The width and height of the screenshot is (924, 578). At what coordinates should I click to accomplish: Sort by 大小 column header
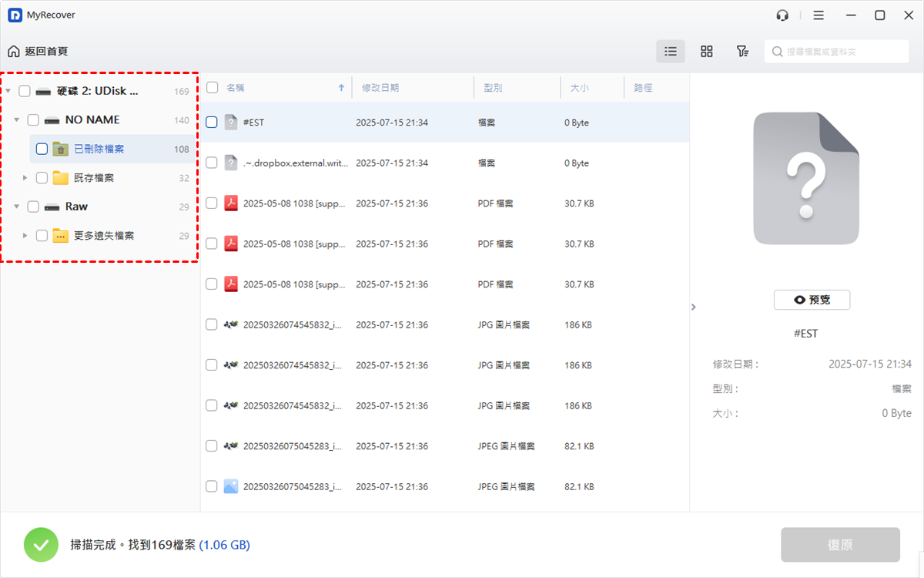coord(580,88)
